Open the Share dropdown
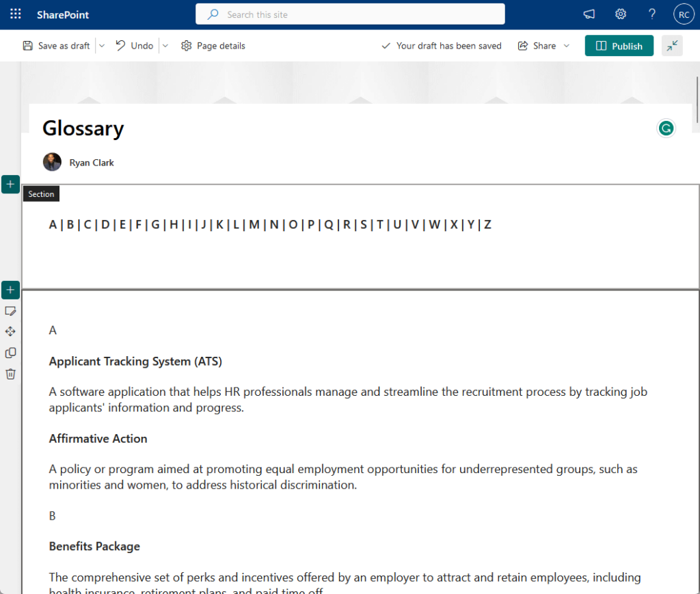 pyautogui.click(x=543, y=46)
